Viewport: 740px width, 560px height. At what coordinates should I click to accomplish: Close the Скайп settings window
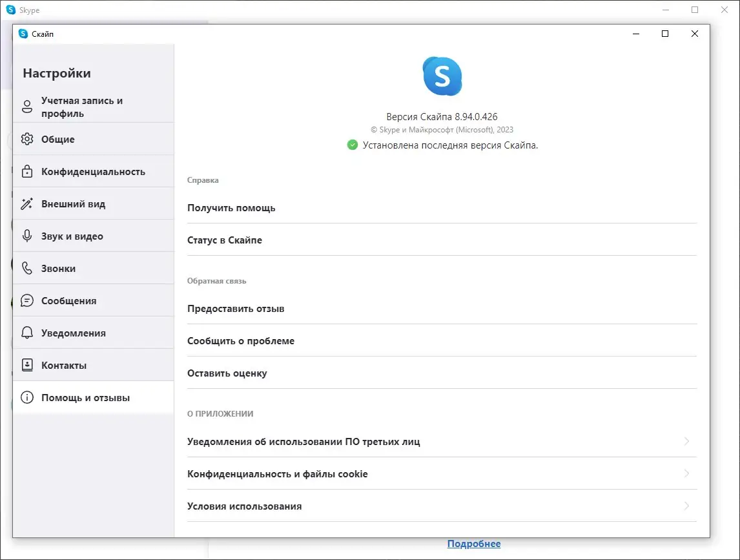click(695, 34)
